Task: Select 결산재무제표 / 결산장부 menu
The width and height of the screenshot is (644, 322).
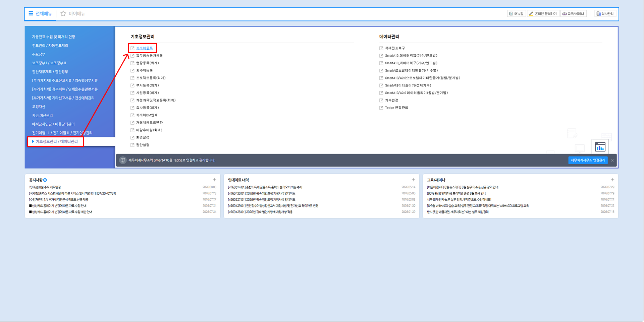Action: tap(50, 72)
